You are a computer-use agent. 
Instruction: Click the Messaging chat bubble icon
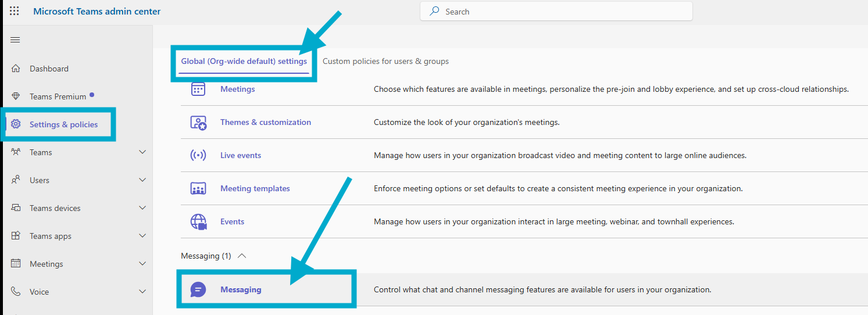(x=198, y=289)
